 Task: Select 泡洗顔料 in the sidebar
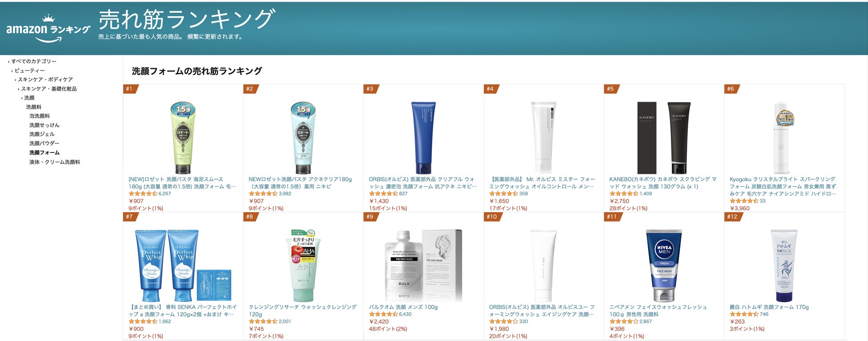tap(40, 116)
